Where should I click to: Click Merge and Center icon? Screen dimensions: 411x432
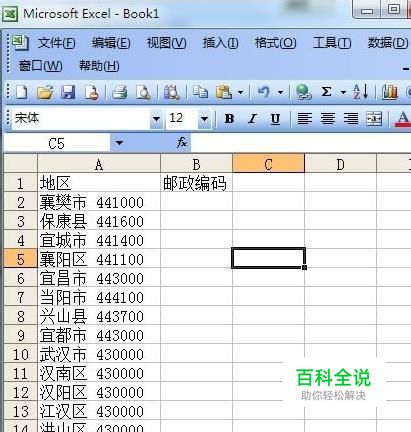tap(374, 119)
